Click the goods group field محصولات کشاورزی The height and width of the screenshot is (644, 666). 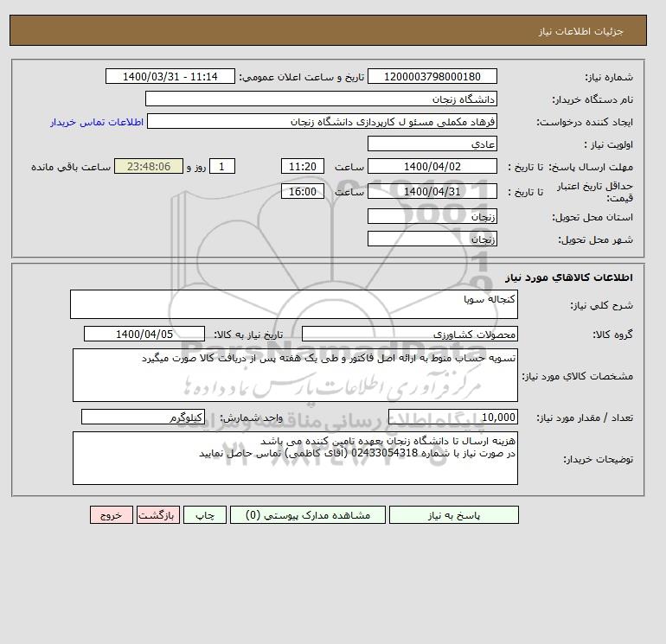[410, 334]
